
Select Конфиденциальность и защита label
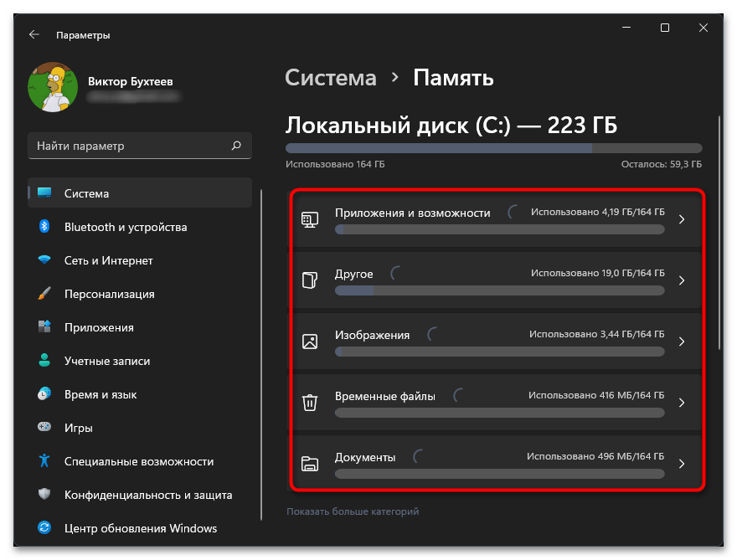[148, 495]
